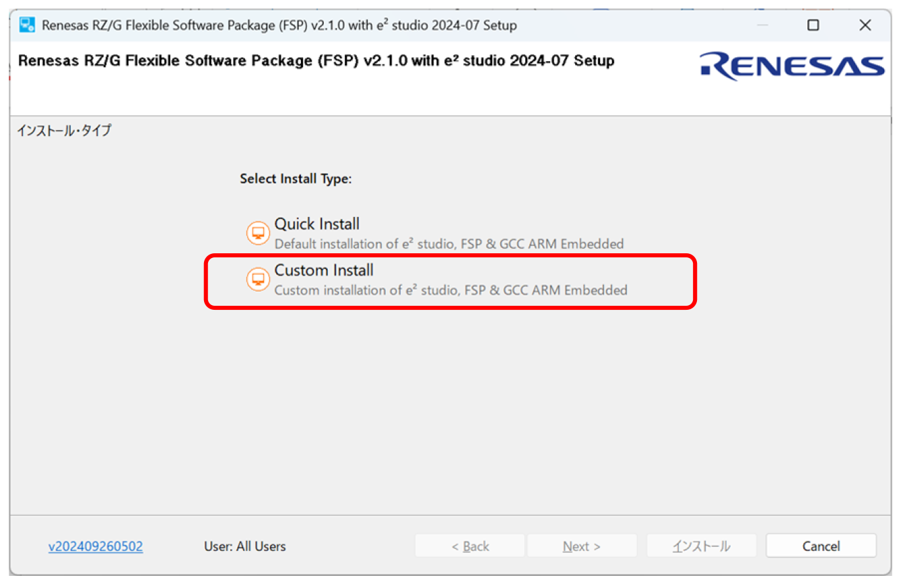Click the Custom Install monitor icon
The height and width of the screenshot is (588, 901).
click(257, 279)
